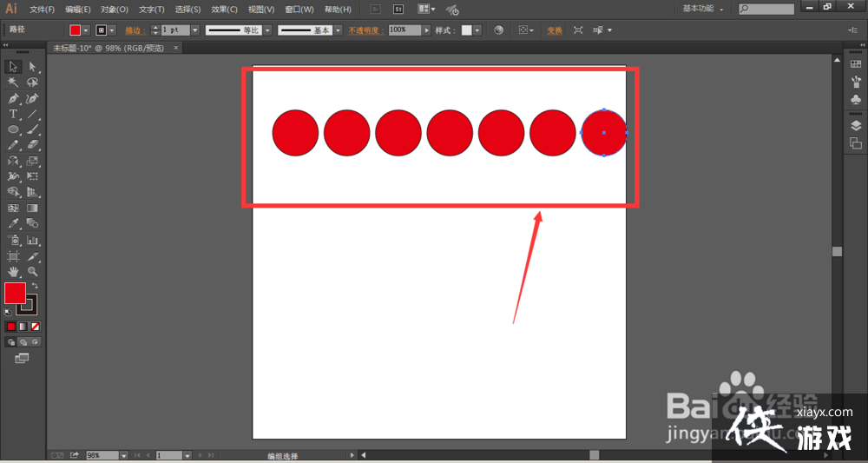Select the Symbol Sprayer tool
868x463 pixels.
13,241
